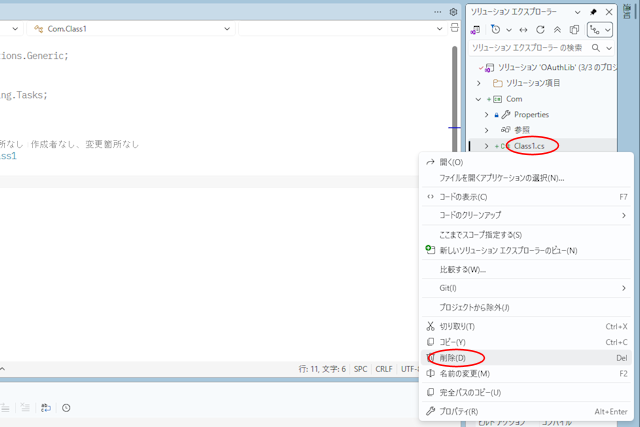Click the editor settings gear icon

pyautogui.click(x=453, y=12)
